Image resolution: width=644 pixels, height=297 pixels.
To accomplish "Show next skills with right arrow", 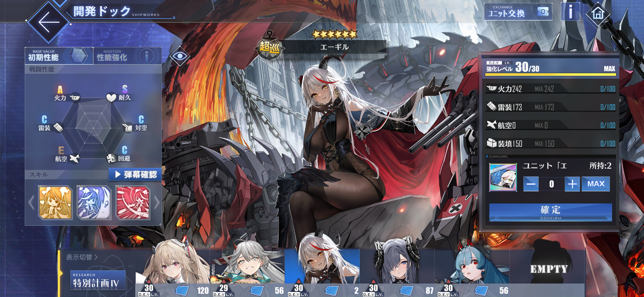I will 157,202.
